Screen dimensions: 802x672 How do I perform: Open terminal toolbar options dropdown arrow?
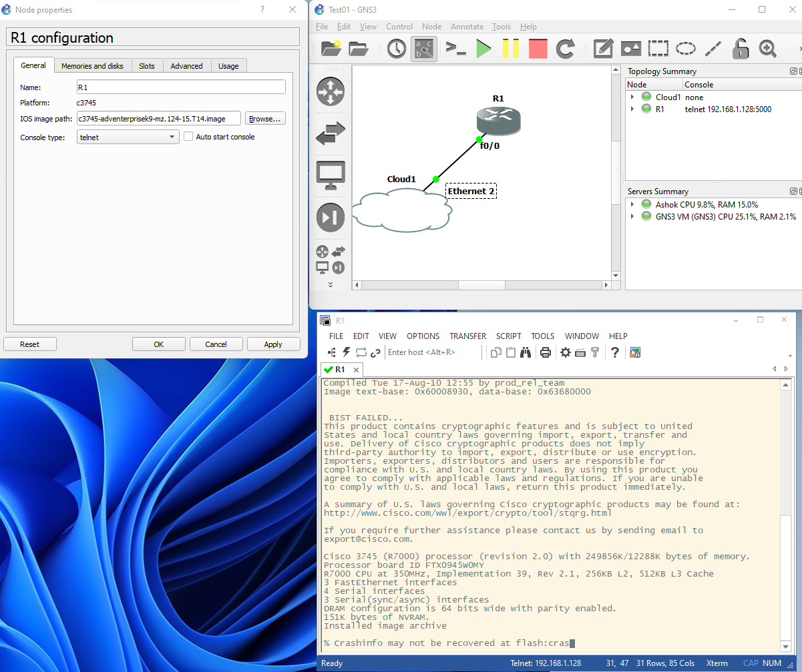point(791,356)
